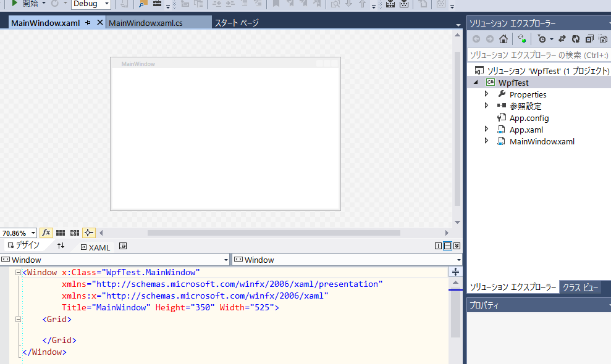
Task: Collapse the Window element outlining in XAML
Action: (x=18, y=273)
